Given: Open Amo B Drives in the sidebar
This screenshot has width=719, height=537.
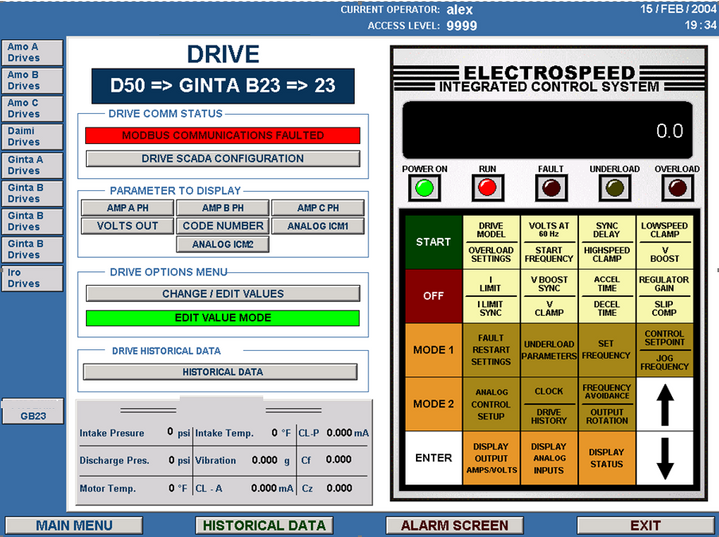Looking at the screenshot, I should coord(32,80).
